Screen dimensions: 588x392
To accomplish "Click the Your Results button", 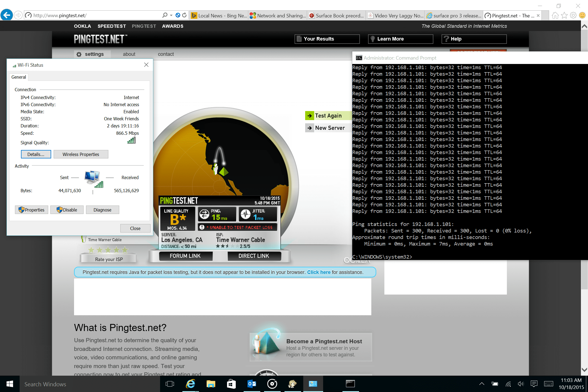I will click(x=327, y=39).
